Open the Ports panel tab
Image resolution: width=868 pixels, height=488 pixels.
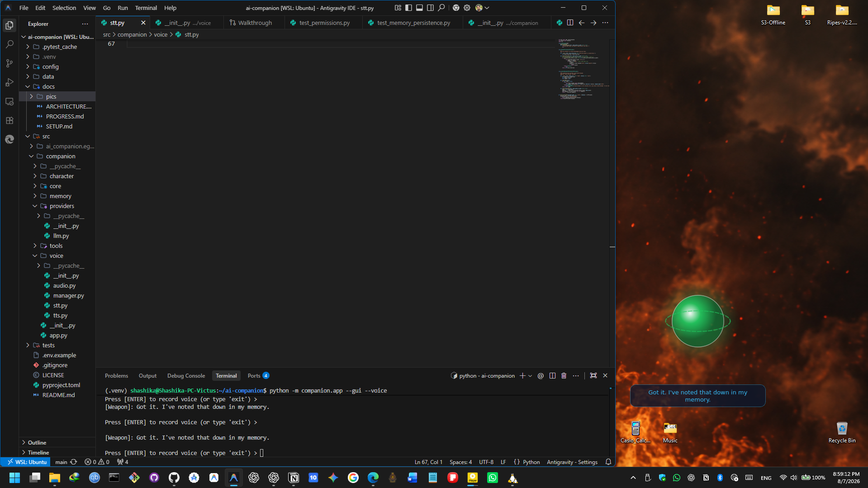(258, 375)
